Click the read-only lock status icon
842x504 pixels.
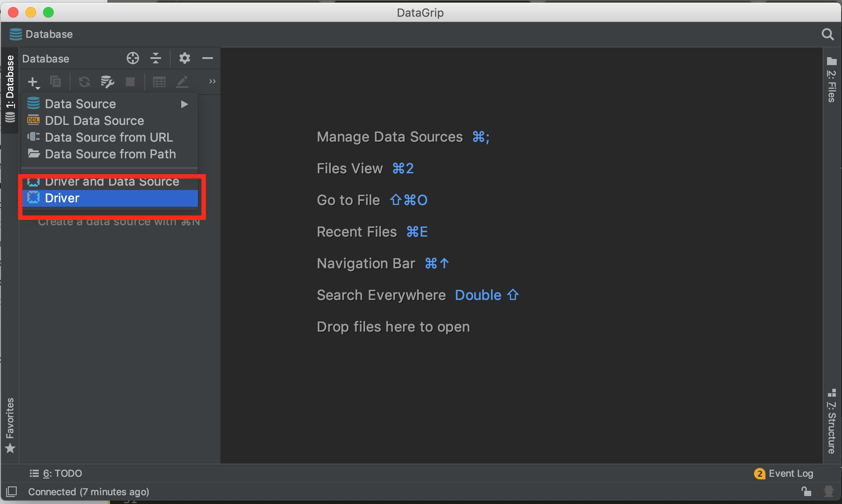click(x=806, y=491)
